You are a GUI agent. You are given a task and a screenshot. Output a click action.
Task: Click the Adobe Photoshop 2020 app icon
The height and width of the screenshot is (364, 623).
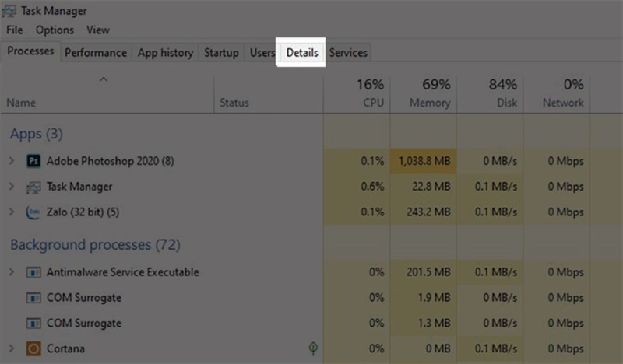(33, 161)
